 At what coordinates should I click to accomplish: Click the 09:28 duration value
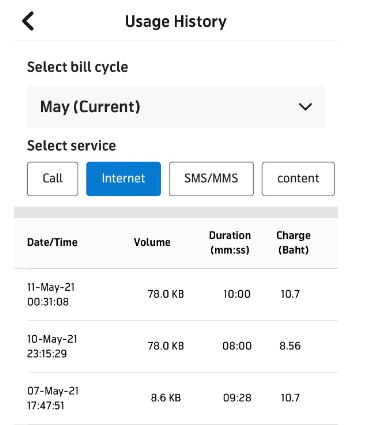[237, 398]
